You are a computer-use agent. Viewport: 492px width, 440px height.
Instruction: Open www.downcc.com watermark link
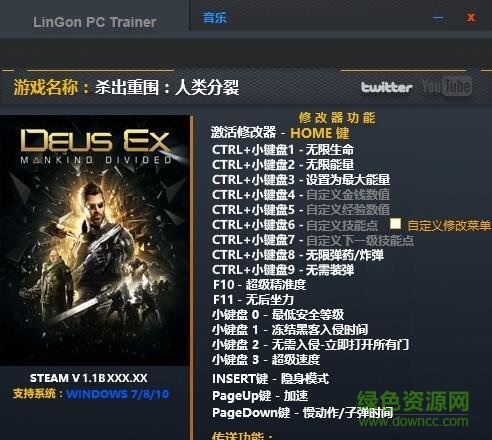(414, 421)
